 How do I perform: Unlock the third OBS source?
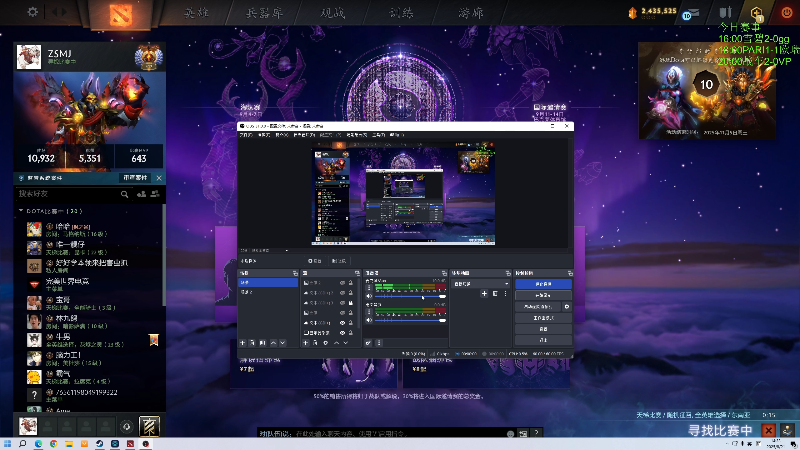click(351, 303)
